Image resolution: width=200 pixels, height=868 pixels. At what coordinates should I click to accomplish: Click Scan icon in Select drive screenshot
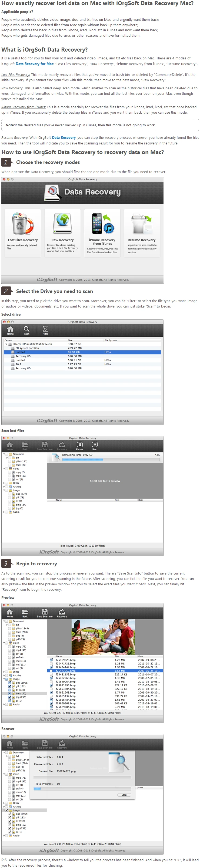pos(27,330)
